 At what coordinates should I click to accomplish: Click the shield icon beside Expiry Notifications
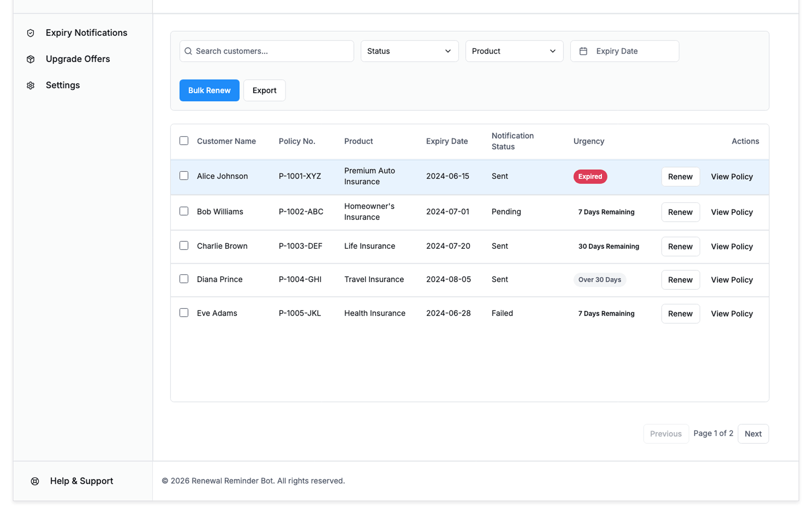30,33
